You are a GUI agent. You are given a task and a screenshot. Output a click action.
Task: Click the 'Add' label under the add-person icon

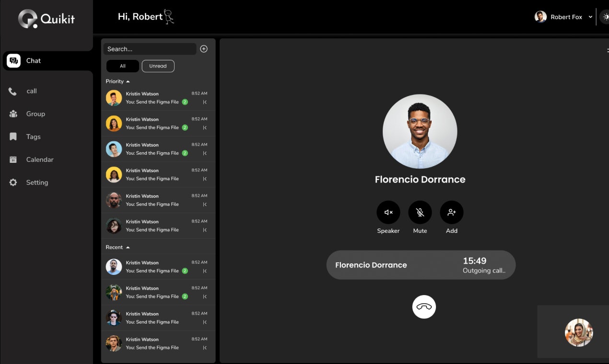452,231
